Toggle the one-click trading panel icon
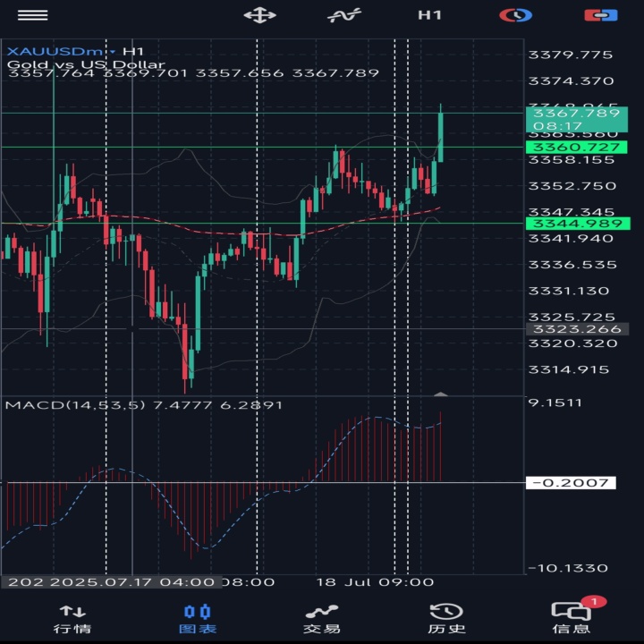Viewport: 644px width, 644px height. pyautogui.click(x=601, y=15)
